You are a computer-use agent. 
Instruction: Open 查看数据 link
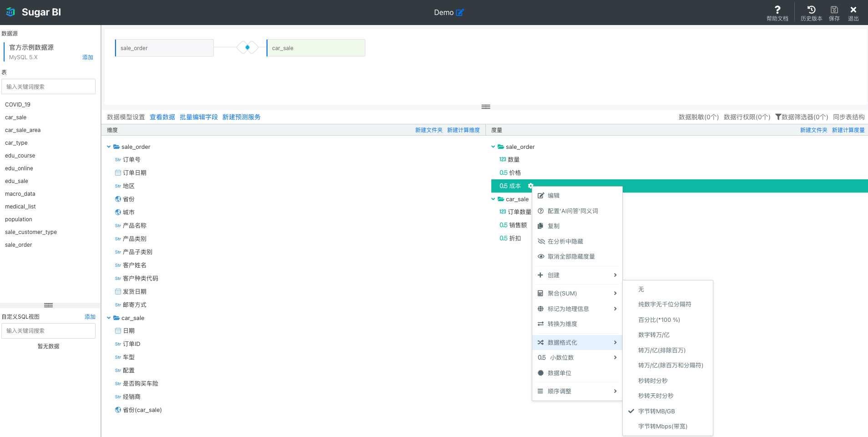coord(162,117)
